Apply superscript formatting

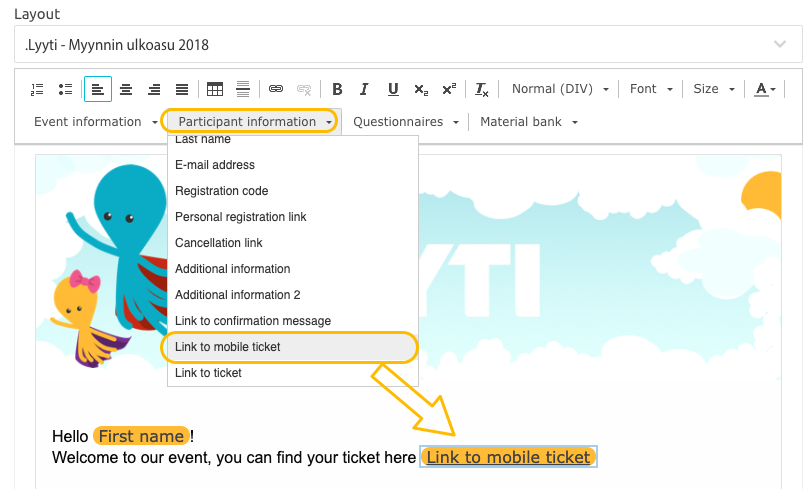click(449, 89)
